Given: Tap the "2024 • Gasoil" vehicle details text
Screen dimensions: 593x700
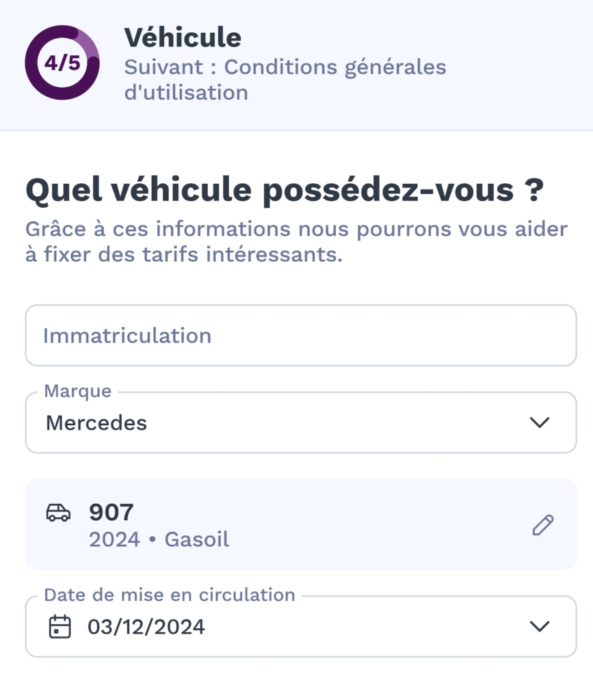Looking at the screenshot, I should coord(159,539).
